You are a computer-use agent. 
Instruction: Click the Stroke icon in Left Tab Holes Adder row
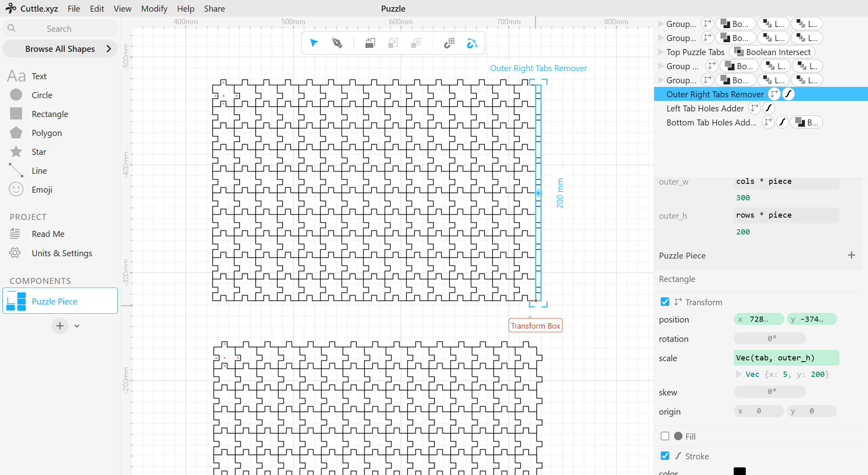click(769, 108)
